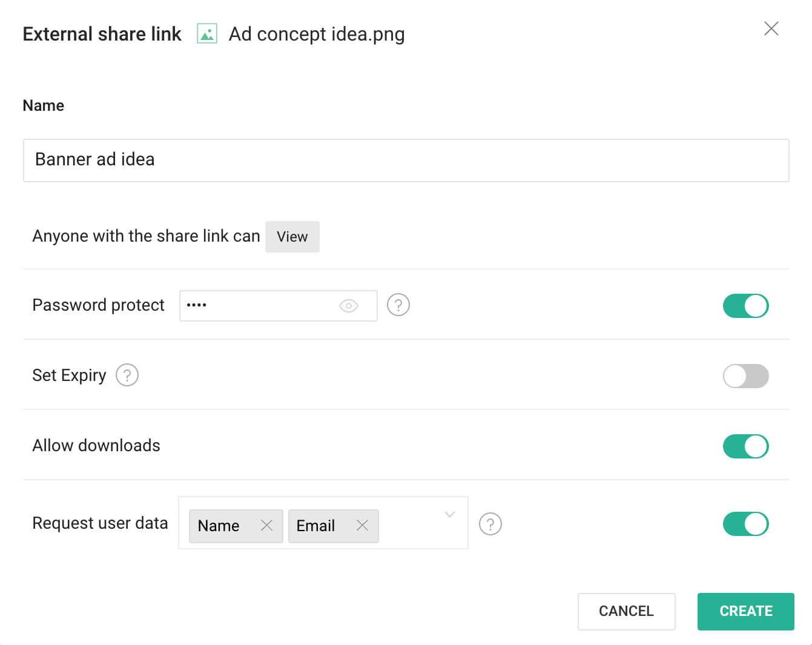
Task: Enable the Set Expiry toggle
Action: pyautogui.click(x=745, y=376)
